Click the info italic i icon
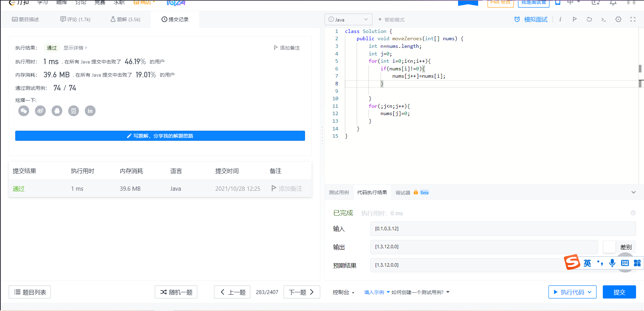 tap(560, 19)
